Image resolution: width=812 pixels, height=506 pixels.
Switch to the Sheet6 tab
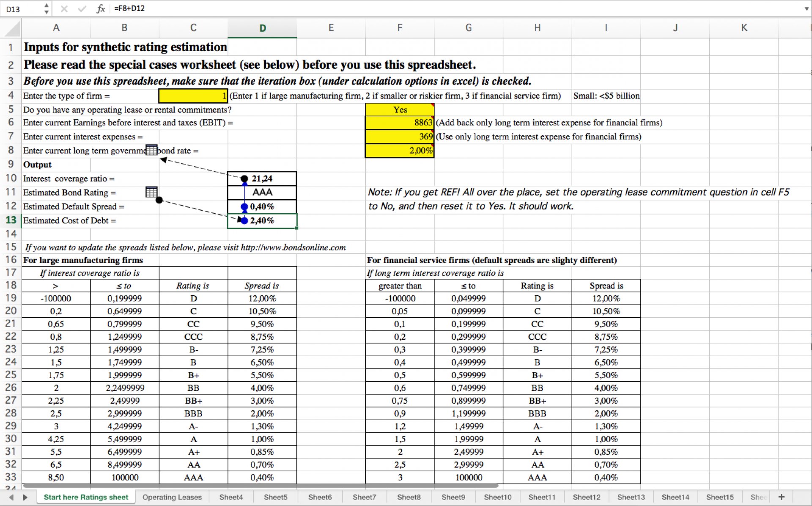320,497
